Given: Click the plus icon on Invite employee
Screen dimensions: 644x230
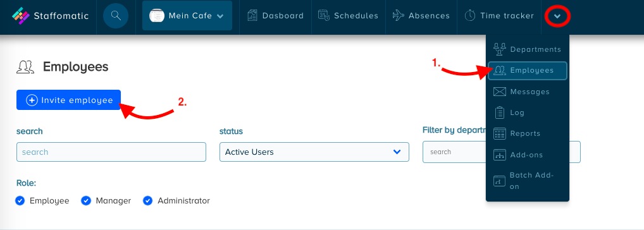Looking at the screenshot, I should point(32,100).
